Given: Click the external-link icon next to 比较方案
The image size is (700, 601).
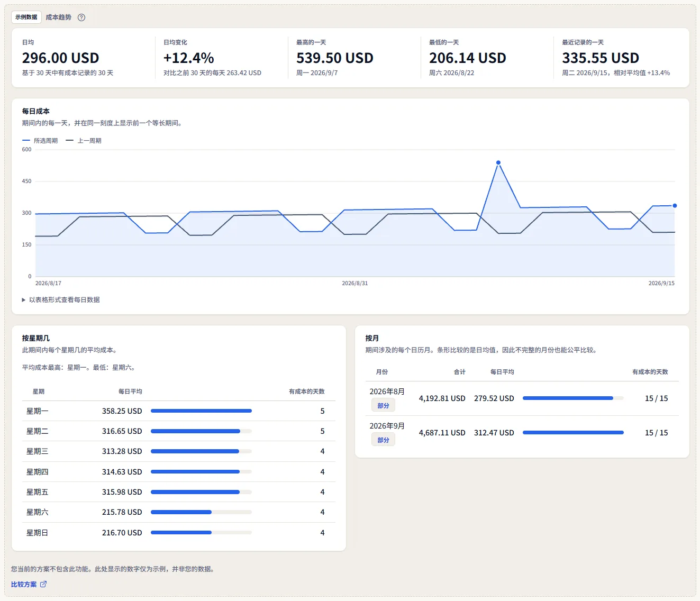Looking at the screenshot, I should point(43,584).
